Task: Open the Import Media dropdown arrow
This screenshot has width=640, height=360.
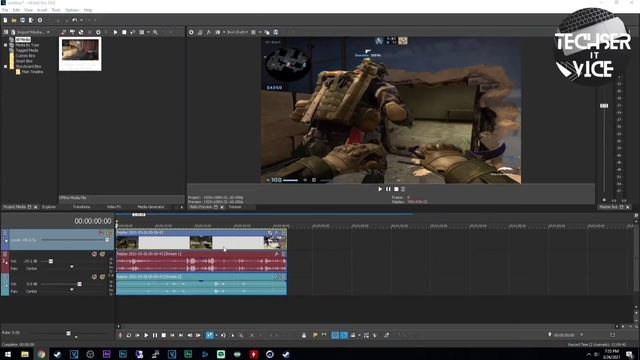Action: pyautogui.click(x=48, y=32)
